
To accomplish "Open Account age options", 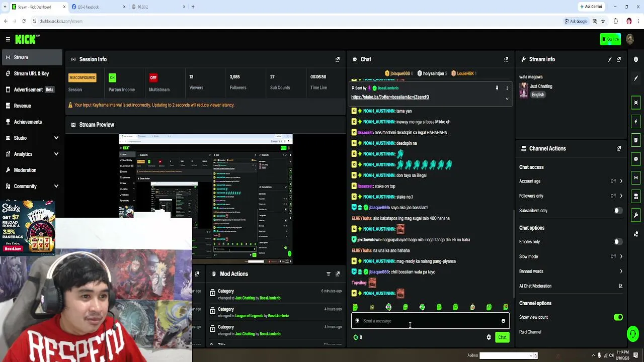I will pyautogui.click(x=571, y=181).
